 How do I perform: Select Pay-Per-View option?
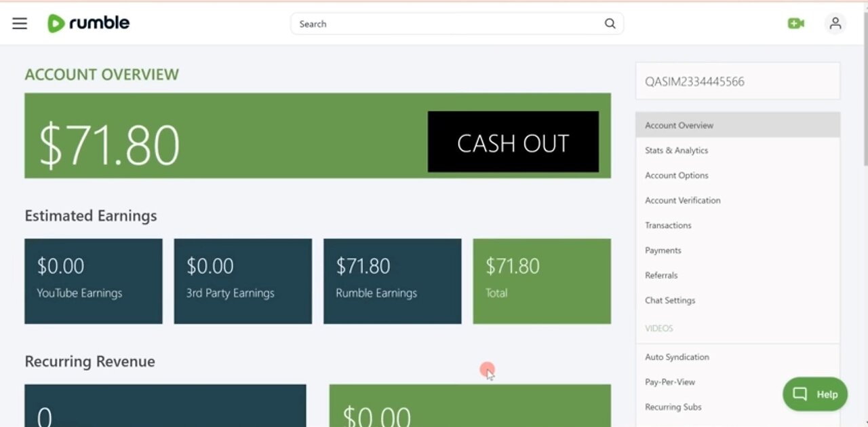(738, 382)
